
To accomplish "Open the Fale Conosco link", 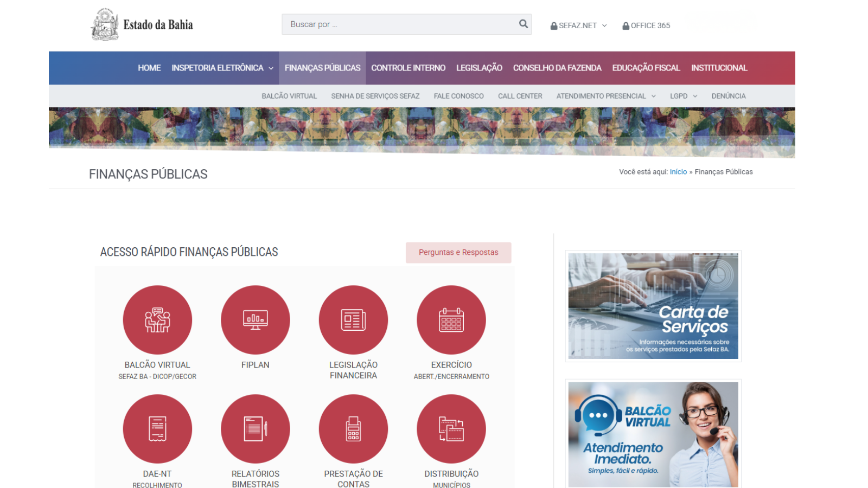I will tap(459, 96).
